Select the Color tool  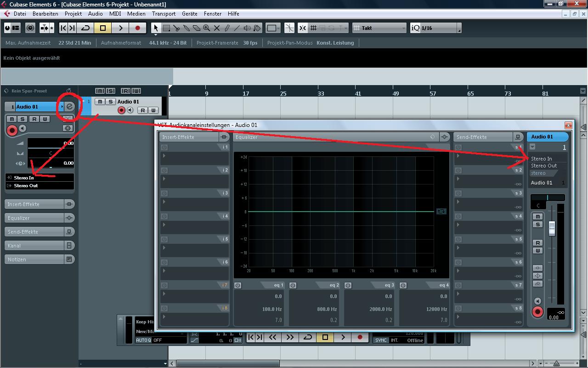pyautogui.click(x=257, y=28)
